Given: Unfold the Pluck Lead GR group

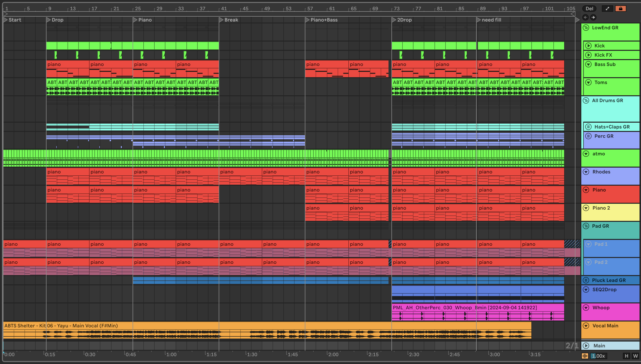Looking at the screenshot, I should click(586, 280).
